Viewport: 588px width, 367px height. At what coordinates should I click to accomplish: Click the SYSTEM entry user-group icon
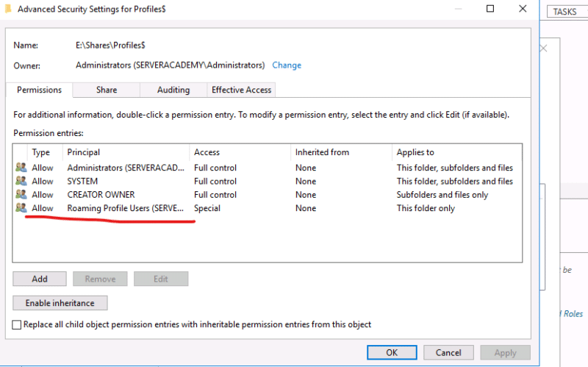coord(21,181)
